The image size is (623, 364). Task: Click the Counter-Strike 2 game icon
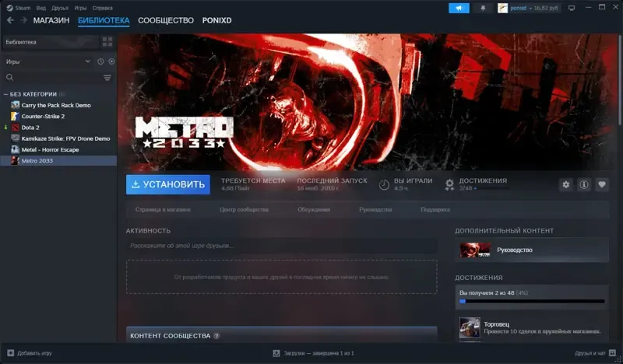click(x=15, y=117)
